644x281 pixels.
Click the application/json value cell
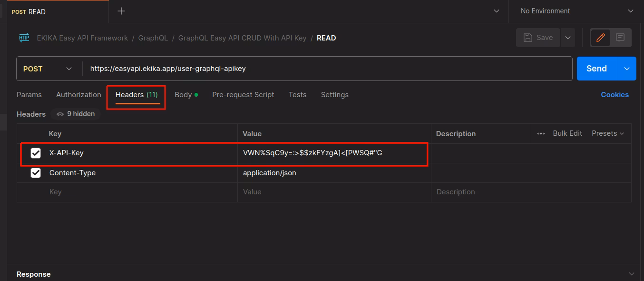point(334,173)
